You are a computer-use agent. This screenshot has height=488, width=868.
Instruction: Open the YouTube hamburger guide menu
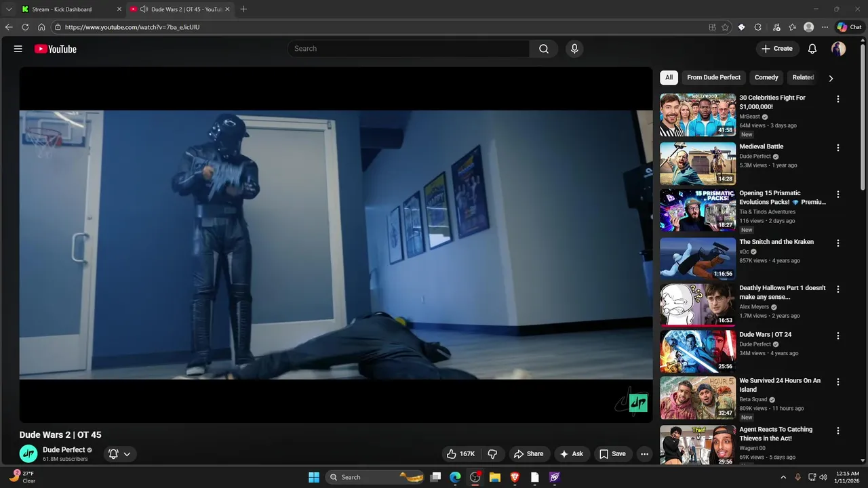[x=18, y=49]
